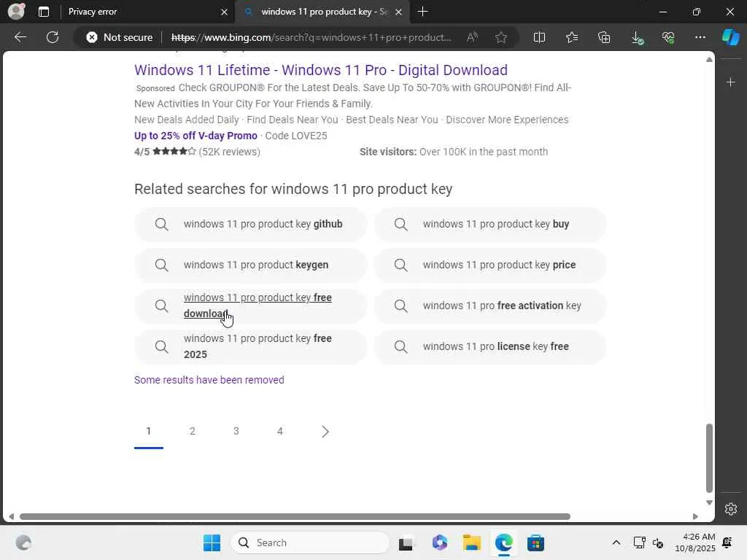Add this page to favorites star
This screenshot has height=560, width=747.
(x=500, y=37)
